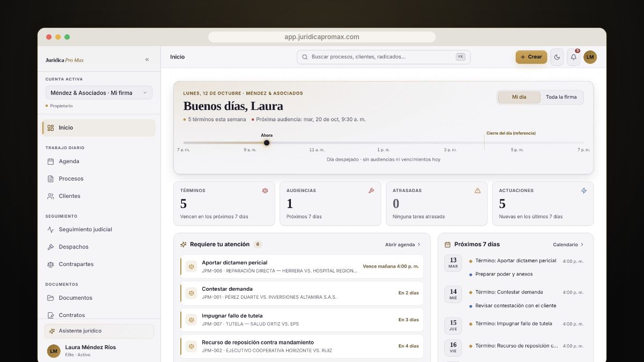The height and width of the screenshot is (362, 644).
Task: Open the LM profile avatar menu
Action: 590,57
